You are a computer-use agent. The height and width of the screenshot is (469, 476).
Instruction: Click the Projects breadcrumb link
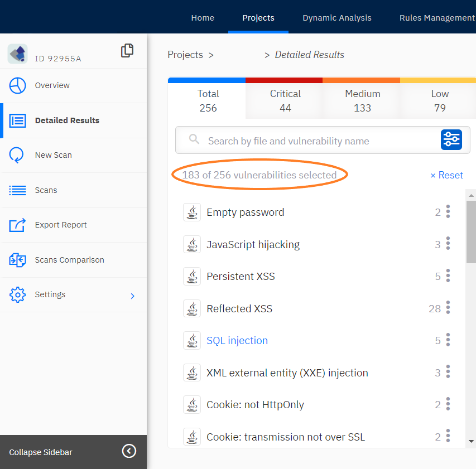(185, 55)
